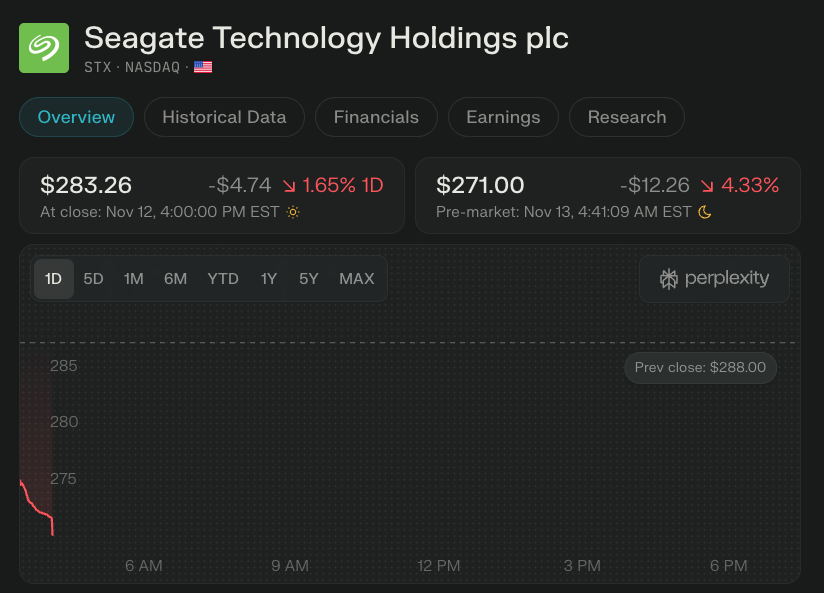This screenshot has height=593, width=824.
Task: Go to the Earnings tab
Action: (x=503, y=117)
